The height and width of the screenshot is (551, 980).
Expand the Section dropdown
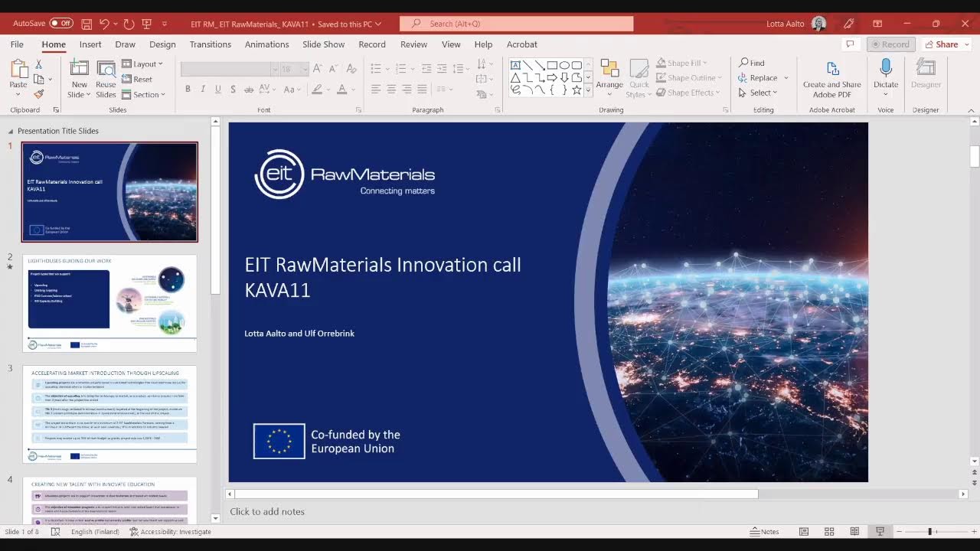pos(144,94)
